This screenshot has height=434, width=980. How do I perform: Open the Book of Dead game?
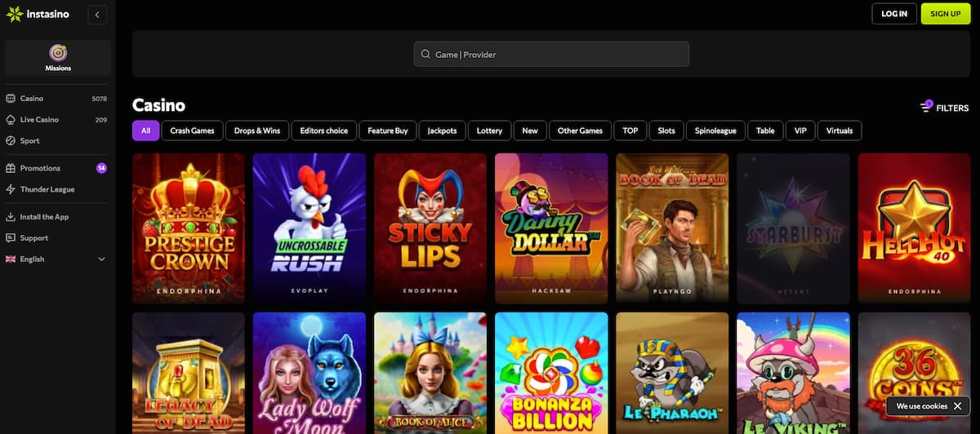click(672, 228)
